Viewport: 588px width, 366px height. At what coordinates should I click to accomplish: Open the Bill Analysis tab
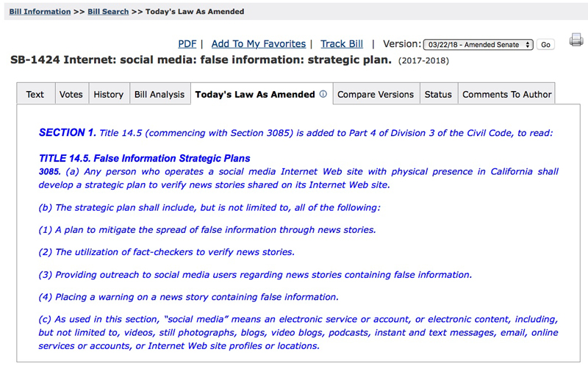pyautogui.click(x=159, y=94)
